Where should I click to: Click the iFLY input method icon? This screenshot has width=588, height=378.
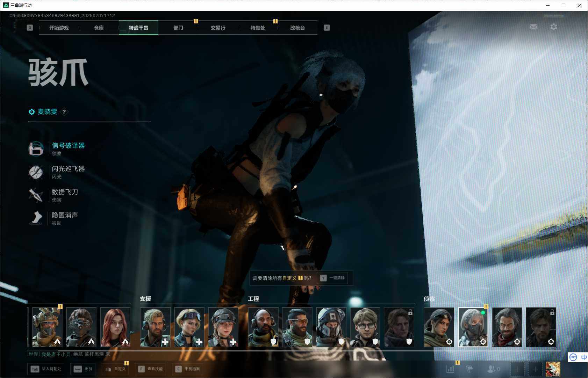pyautogui.click(x=573, y=357)
